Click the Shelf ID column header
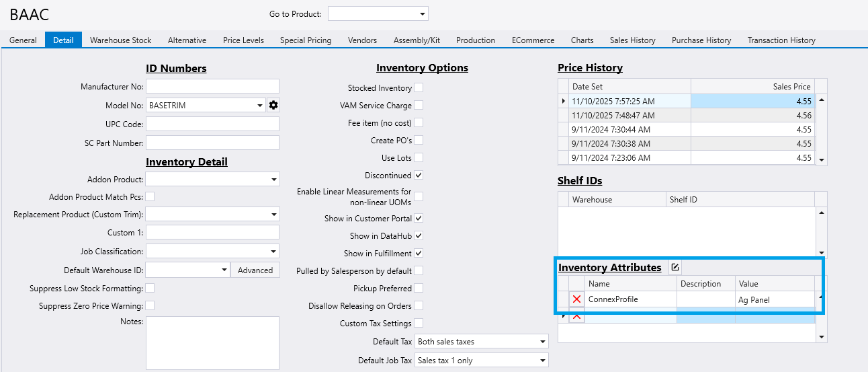This screenshot has height=372, width=868. tap(740, 199)
